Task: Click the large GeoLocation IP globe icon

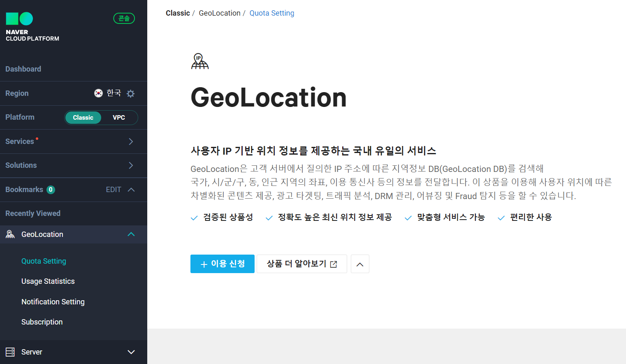Action: [x=200, y=61]
